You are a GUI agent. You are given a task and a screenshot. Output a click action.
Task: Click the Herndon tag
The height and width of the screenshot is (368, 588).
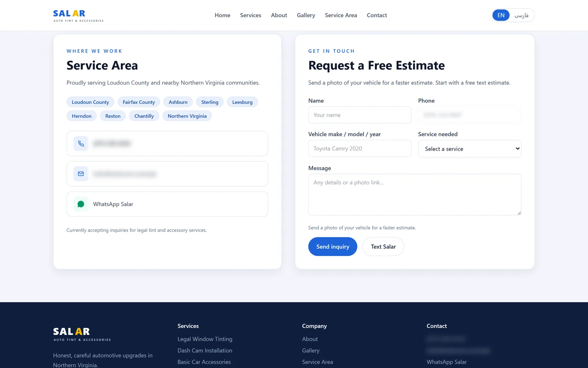coord(82,116)
